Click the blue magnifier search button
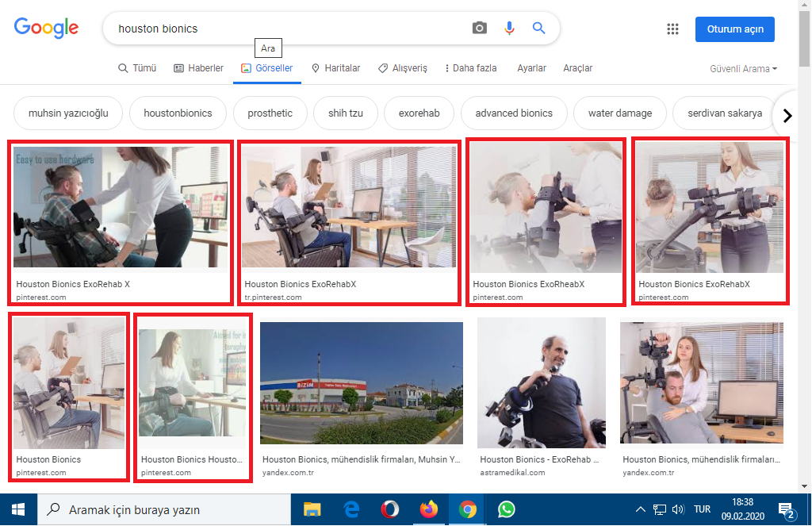812x526 pixels. pyautogui.click(x=538, y=28)
